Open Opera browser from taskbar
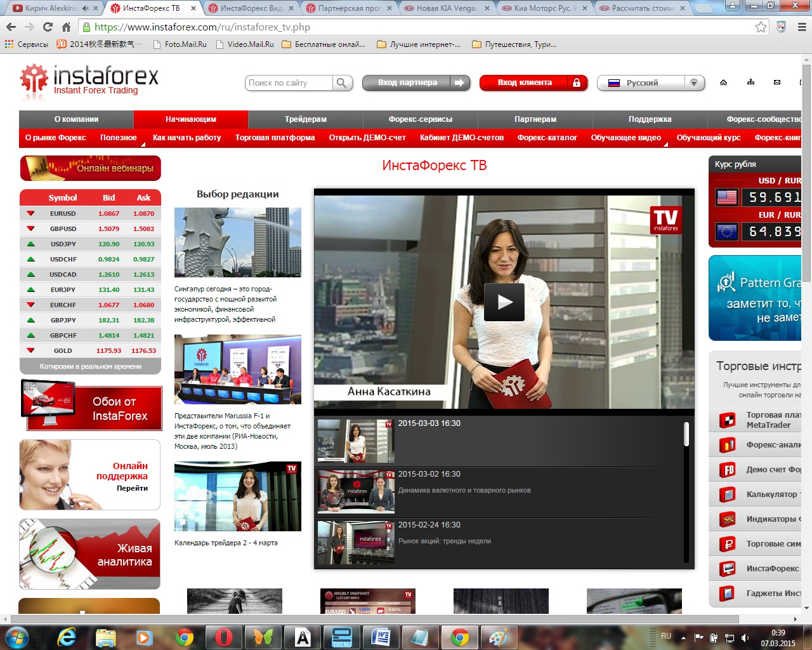Image resolution: width=812 pixels, height=650 pixels. coord(224,637)
